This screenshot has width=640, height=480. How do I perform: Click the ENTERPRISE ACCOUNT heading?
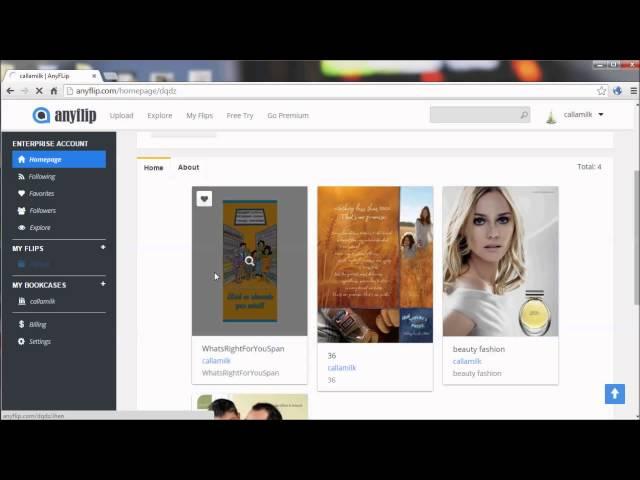50,144
